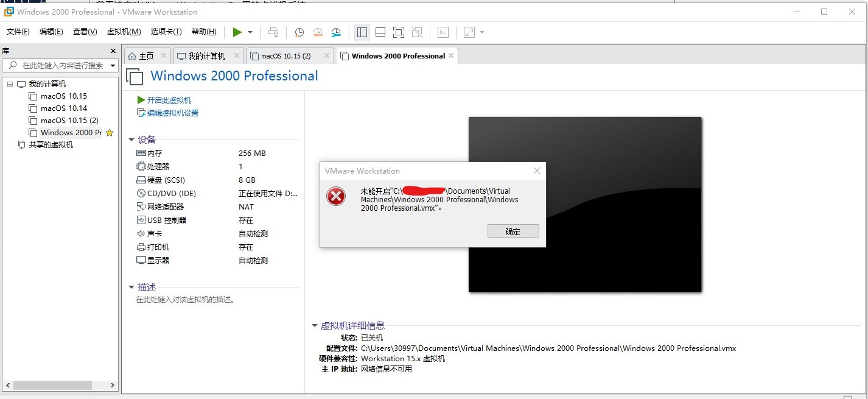Viewport: 868px width, 399px height.
Task: Enter full screen mode icon
Action: click(x=399, y=32)
